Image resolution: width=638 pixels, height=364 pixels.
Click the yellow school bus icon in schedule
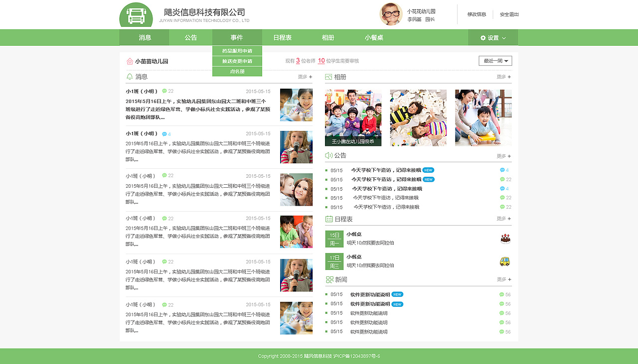click(x=505, y=261)
